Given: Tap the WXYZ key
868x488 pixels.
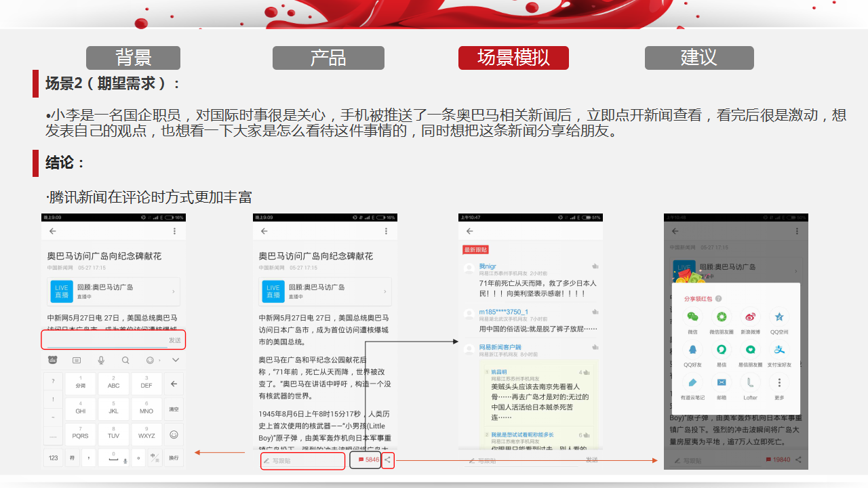Looking at the screenshot, I should pyautogui.click(x=146, y=434).
